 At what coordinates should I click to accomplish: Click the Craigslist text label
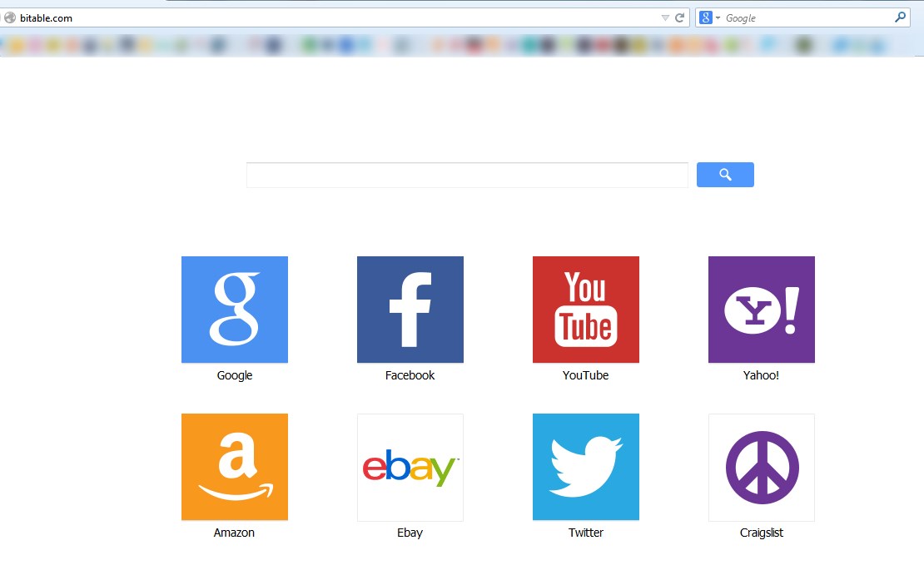click(x=762, y=533)
